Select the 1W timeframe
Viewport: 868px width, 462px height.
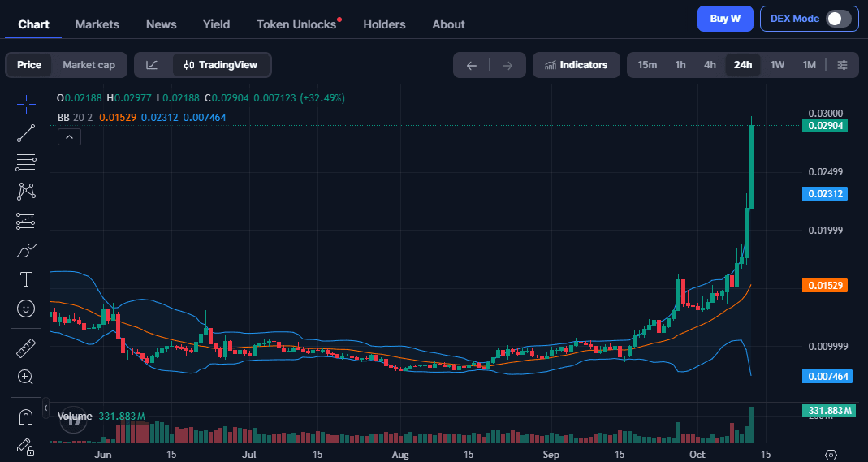click(x=777, y=65)
